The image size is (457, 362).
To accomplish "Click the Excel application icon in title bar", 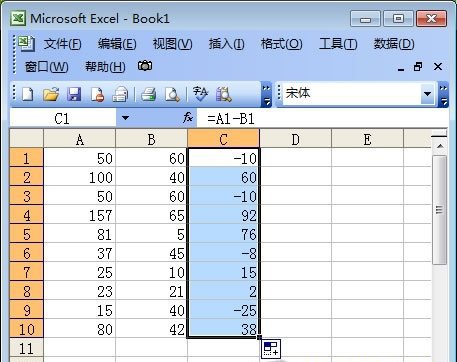I will pos(18,18).
